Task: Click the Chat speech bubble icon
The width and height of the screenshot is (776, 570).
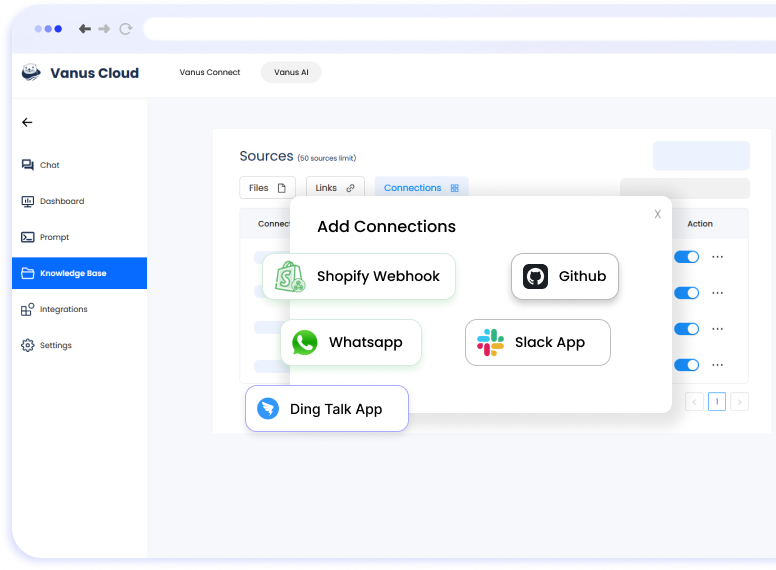Action: [x=28, y=165]
